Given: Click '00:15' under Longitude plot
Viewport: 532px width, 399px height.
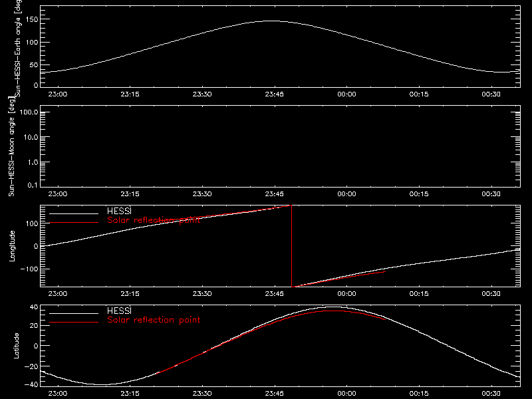Looking at the screenshot, I should pos(419,294).
